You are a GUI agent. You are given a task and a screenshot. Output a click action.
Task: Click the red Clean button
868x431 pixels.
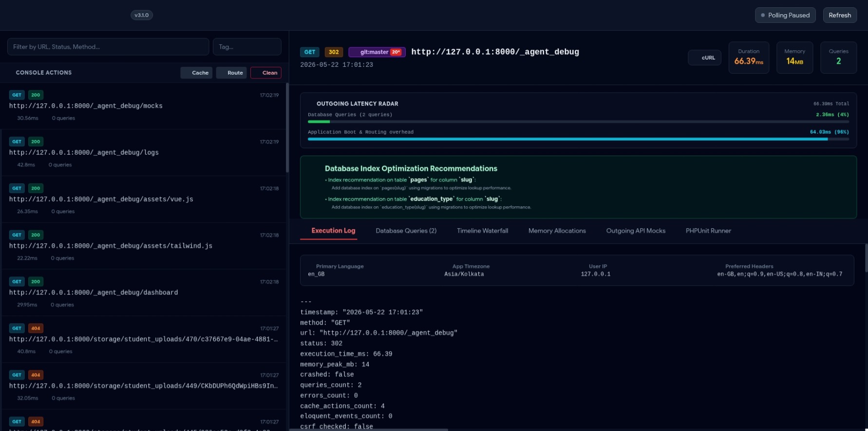click(266, 73)
